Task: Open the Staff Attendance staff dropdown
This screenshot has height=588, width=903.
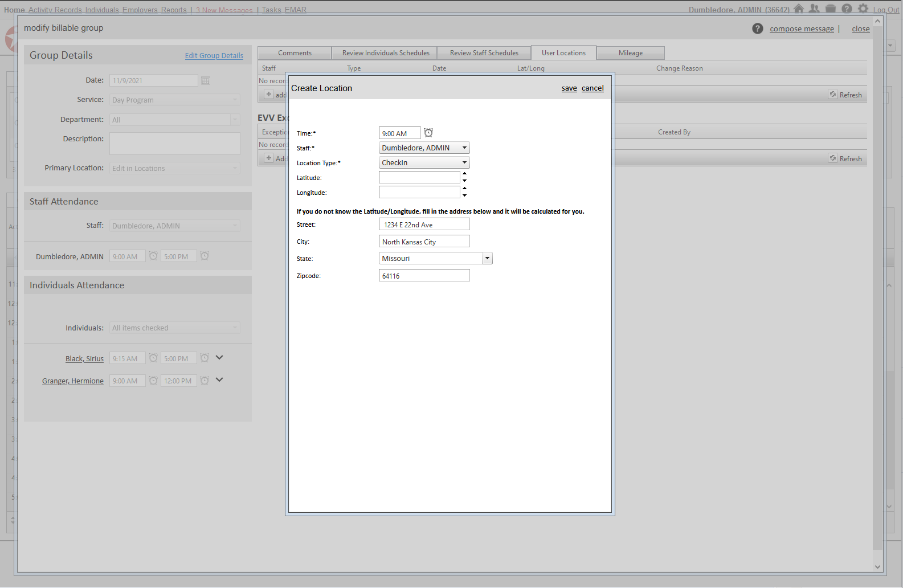Action: [175, 226]
